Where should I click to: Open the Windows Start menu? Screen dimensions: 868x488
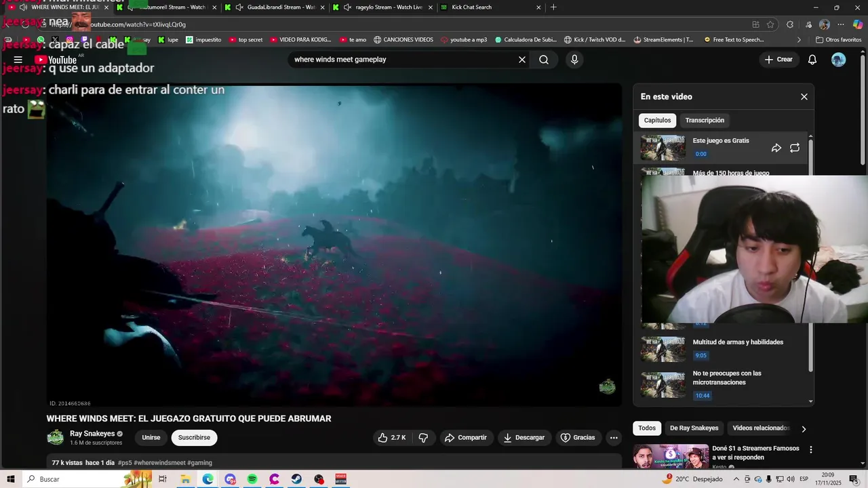(x=11, y=479)
